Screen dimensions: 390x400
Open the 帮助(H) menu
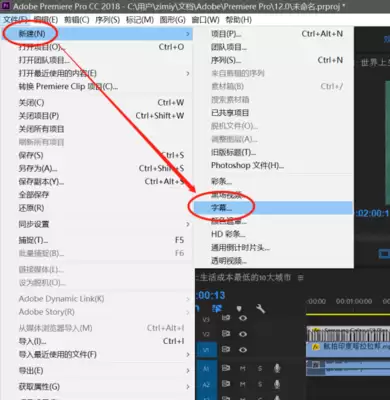point(238,20)
